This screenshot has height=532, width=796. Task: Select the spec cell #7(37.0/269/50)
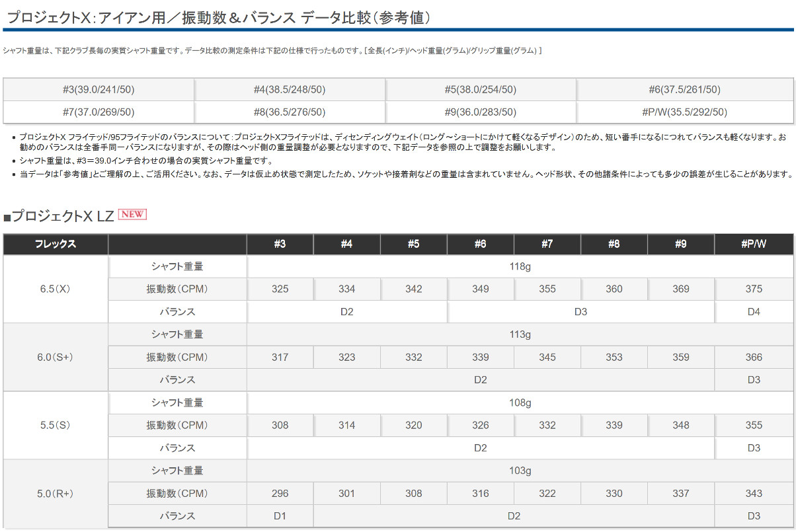click(99, 112)
